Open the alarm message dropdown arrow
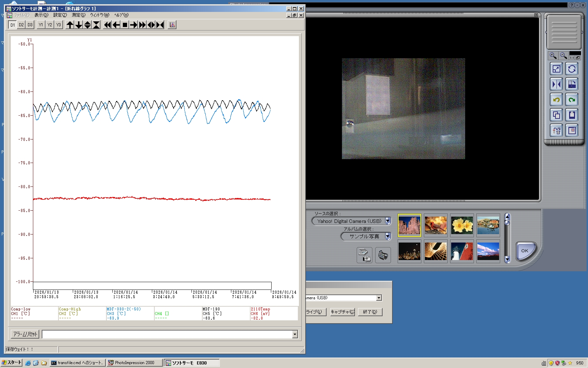The width and height of the screenshot is (588, 368). pyautogui.click(x=295, y=334)
